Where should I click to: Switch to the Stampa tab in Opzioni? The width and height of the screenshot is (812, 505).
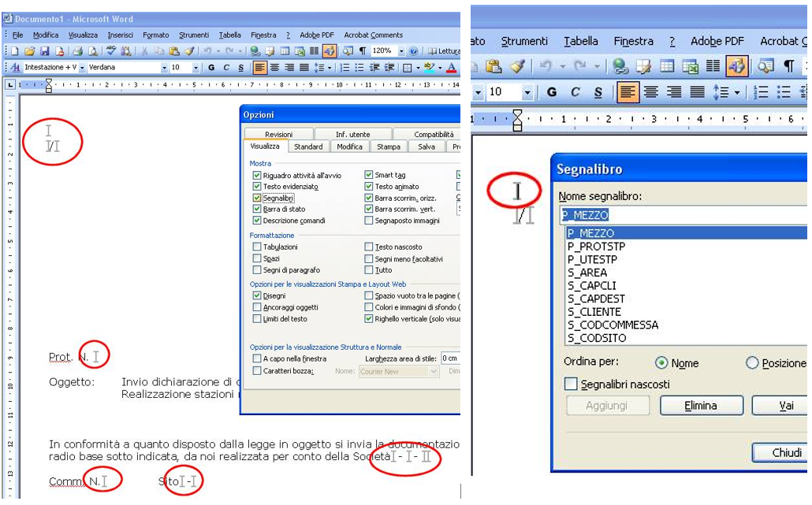click(388, 147)
